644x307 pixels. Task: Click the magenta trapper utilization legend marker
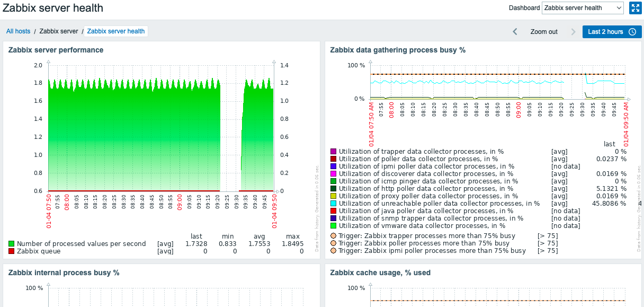click(333, 151)
